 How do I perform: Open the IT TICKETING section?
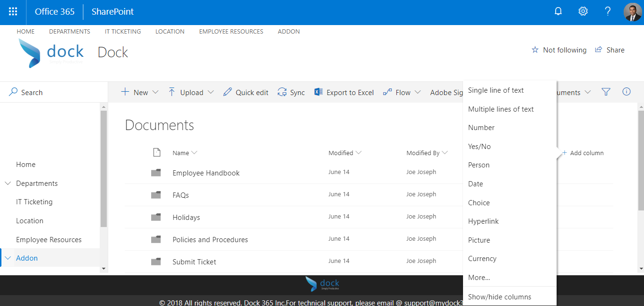pos(122,31)
